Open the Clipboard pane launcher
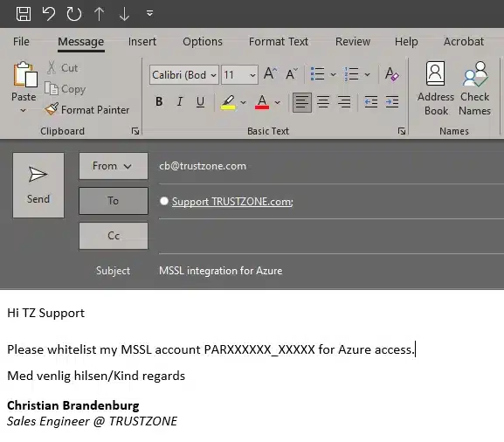 coord(135,131)
